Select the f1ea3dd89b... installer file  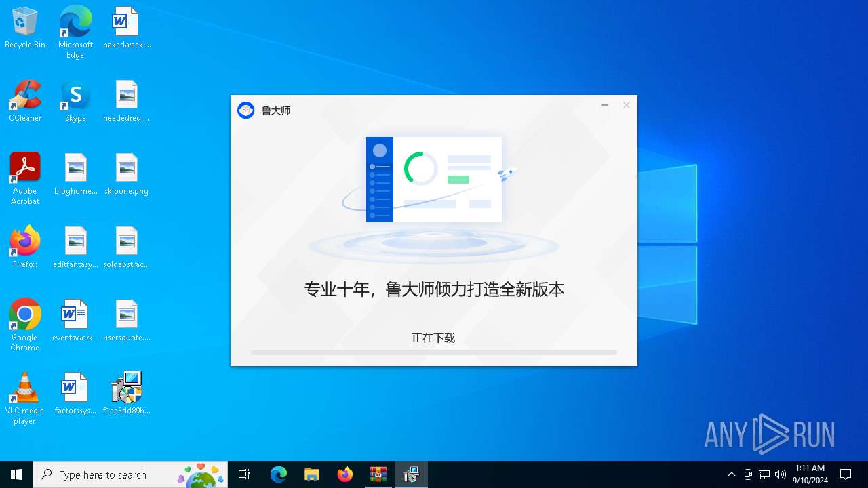tap(127, 394)
